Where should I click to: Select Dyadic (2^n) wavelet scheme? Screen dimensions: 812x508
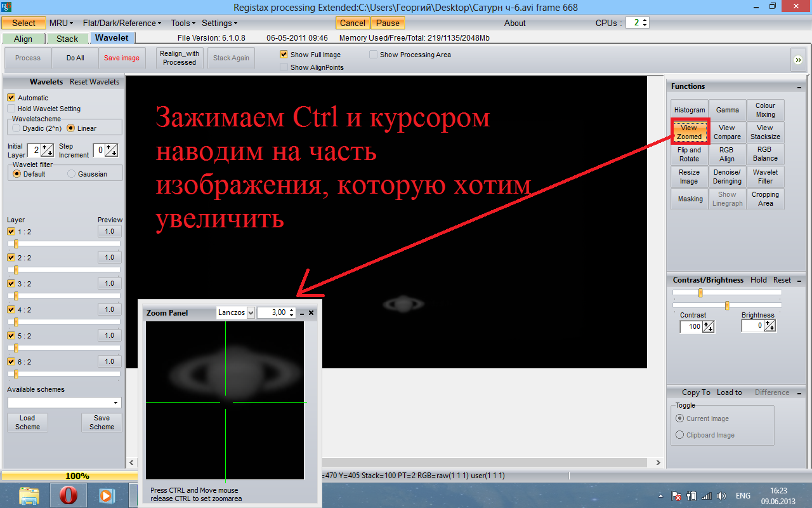[x=16, y=128]
